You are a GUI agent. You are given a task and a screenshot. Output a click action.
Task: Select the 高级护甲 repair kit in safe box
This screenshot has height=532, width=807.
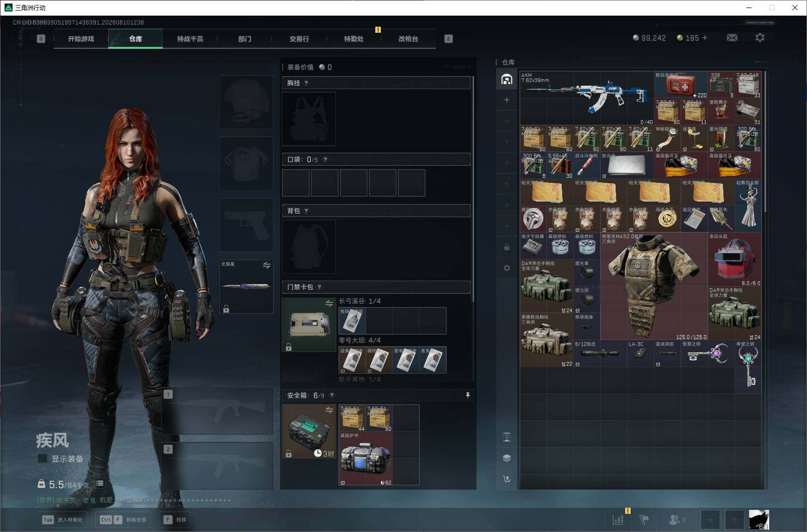[x=366, y=458]
